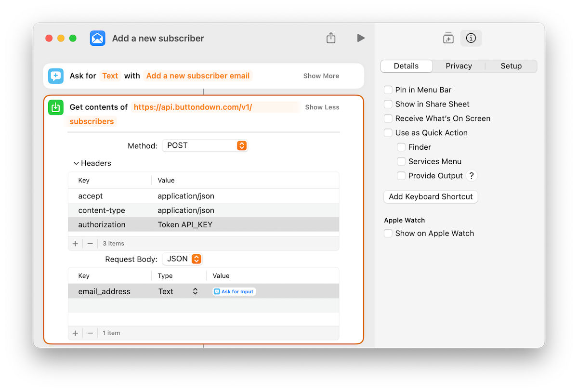578x392 pixels.
Task: Click Show Less on Get contents action
Action: pos(322,107)
